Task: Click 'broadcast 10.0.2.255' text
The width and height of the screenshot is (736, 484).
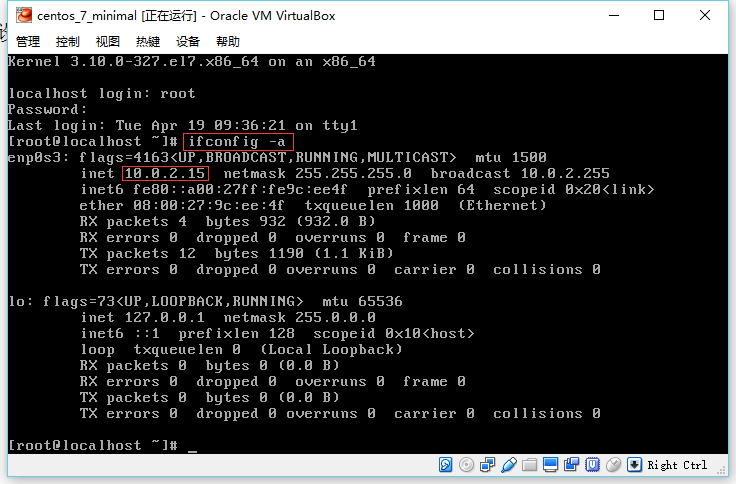Action: (520, 173)
